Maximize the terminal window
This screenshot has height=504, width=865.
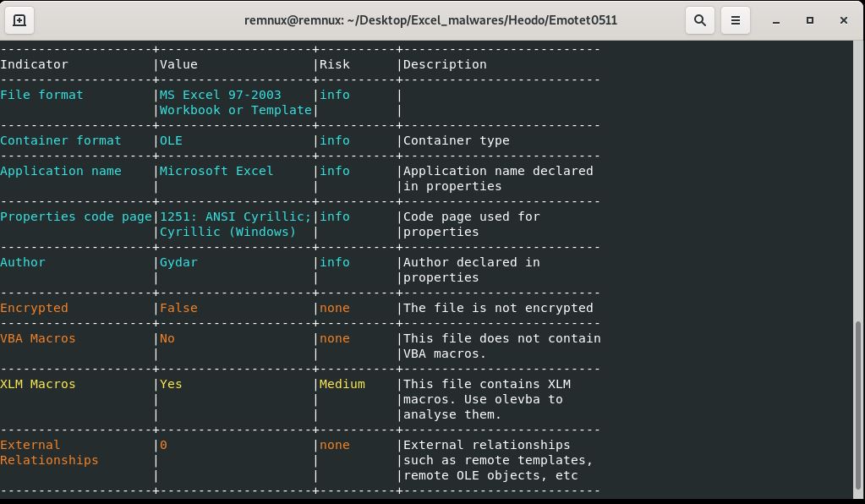(809, 20)
